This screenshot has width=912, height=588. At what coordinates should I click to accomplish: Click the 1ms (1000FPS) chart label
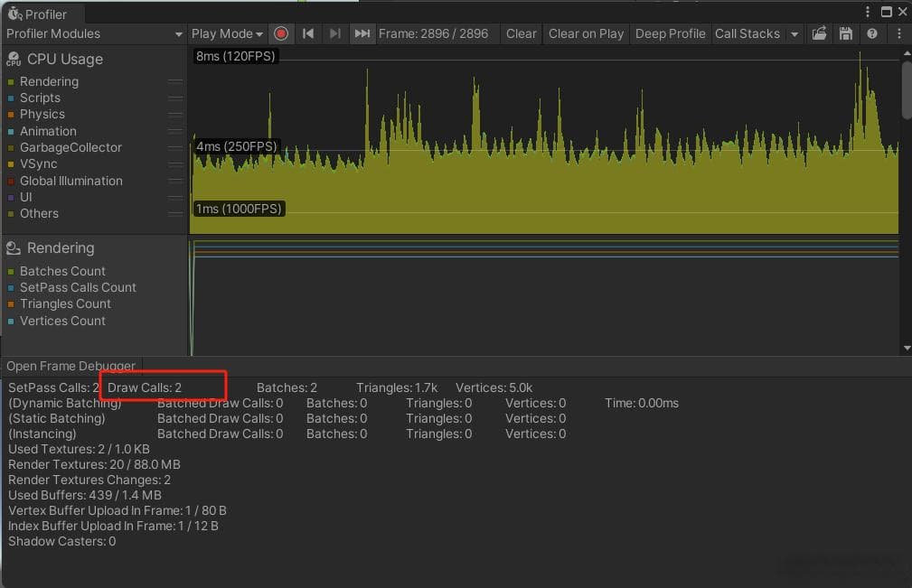239,209
